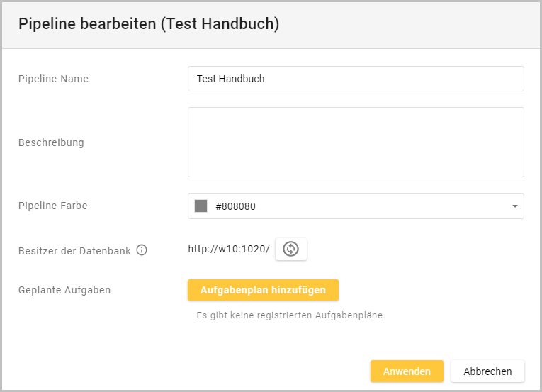
Task: Click the info icon beside Besitzer der Datenbank
Action: point(142,250)
